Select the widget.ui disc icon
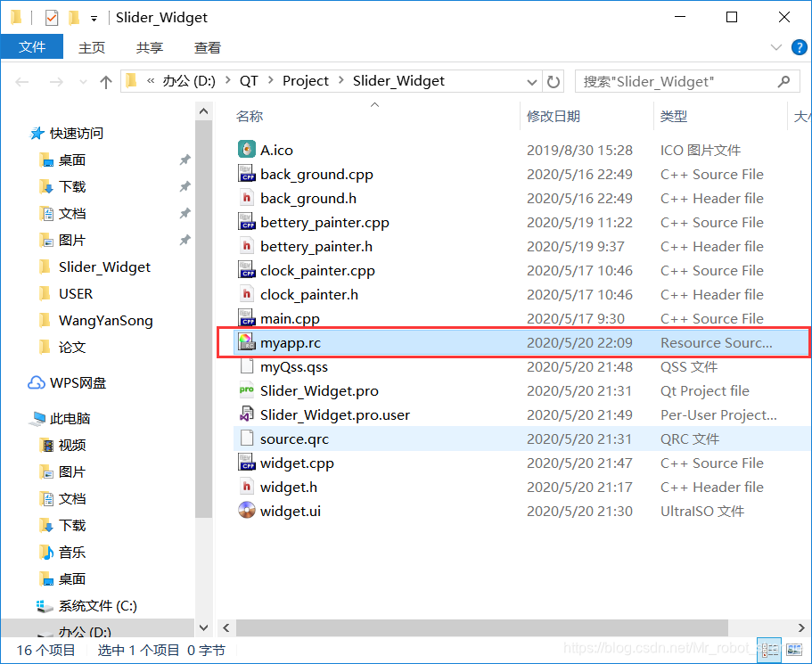This screenshot has height=664, width=812. pyautogui.click(x=247, y=511)
